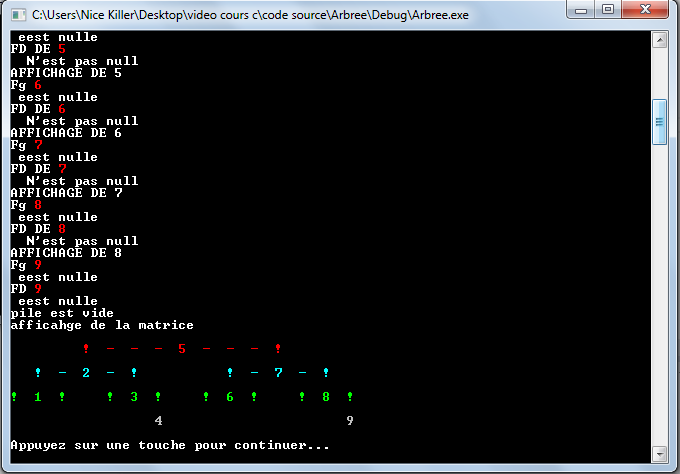
Task: Maximize the Arbree.exe console window
Action: click(x=608, y=10)
